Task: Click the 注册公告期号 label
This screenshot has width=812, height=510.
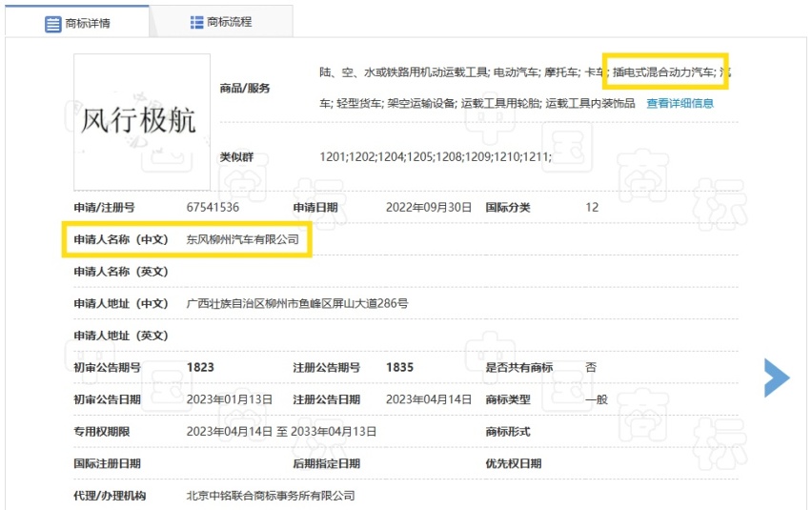Action: tap(327, 367)
